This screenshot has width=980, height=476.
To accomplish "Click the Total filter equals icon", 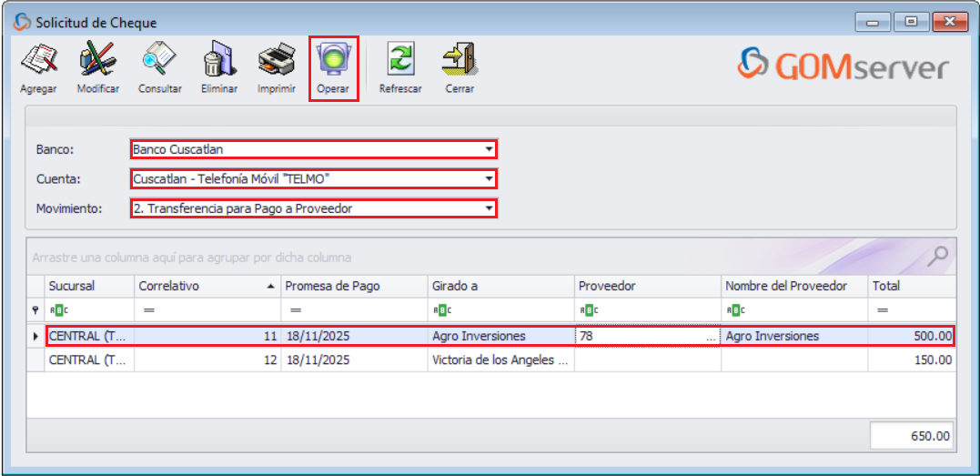I will point(883,309).
